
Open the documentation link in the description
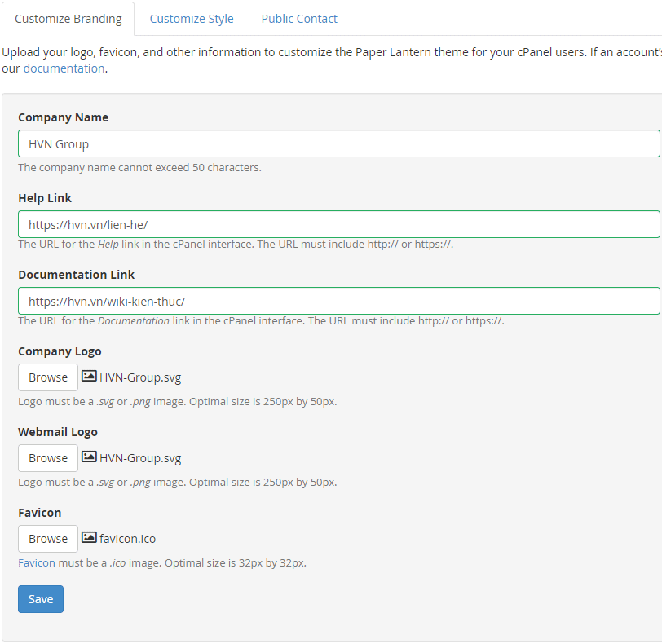(x=64, y=68)
